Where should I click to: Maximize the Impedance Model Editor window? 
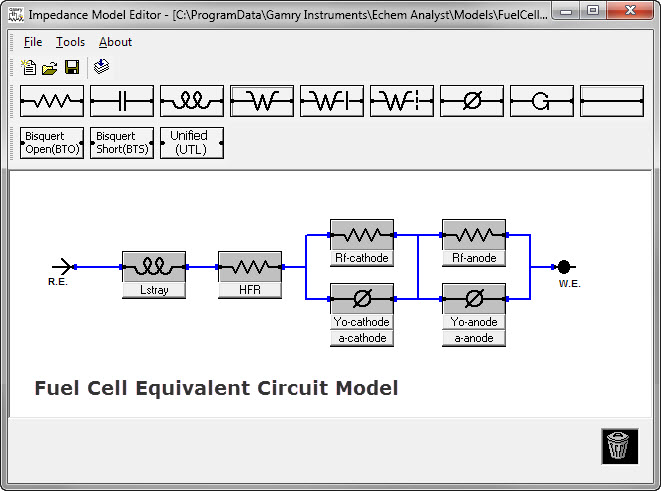593,11
